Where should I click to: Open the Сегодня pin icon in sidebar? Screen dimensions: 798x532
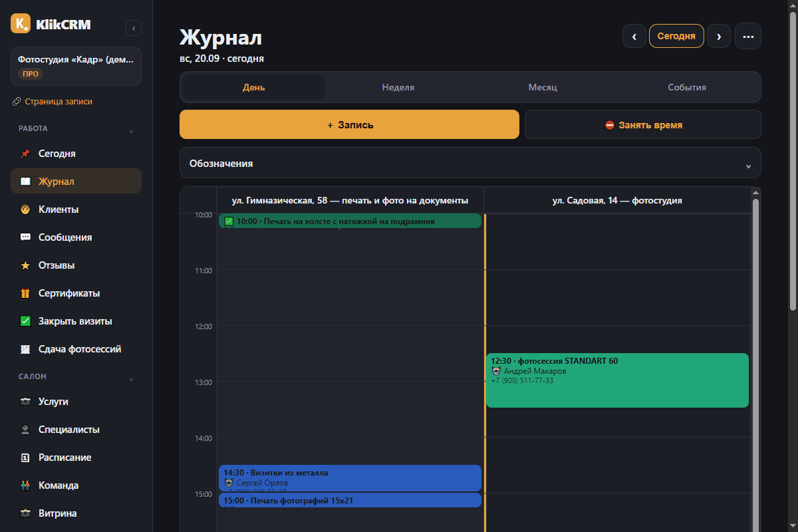coord(25,154)
